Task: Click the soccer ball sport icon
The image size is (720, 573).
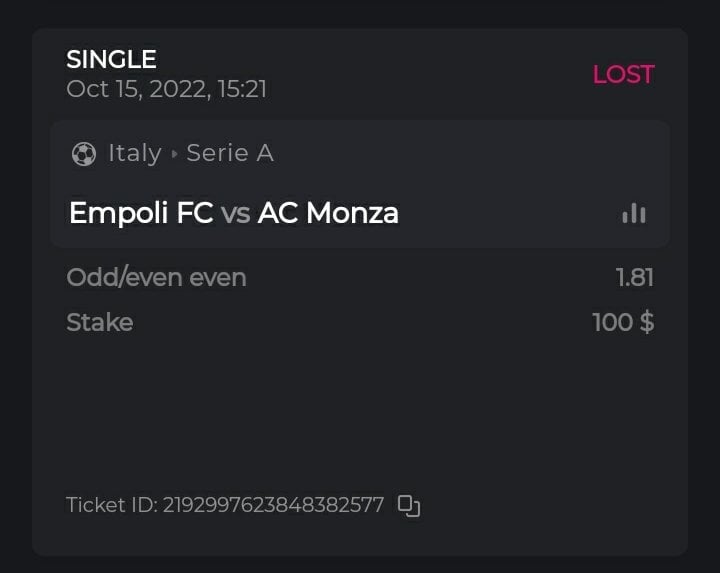Action: point(84,154)
